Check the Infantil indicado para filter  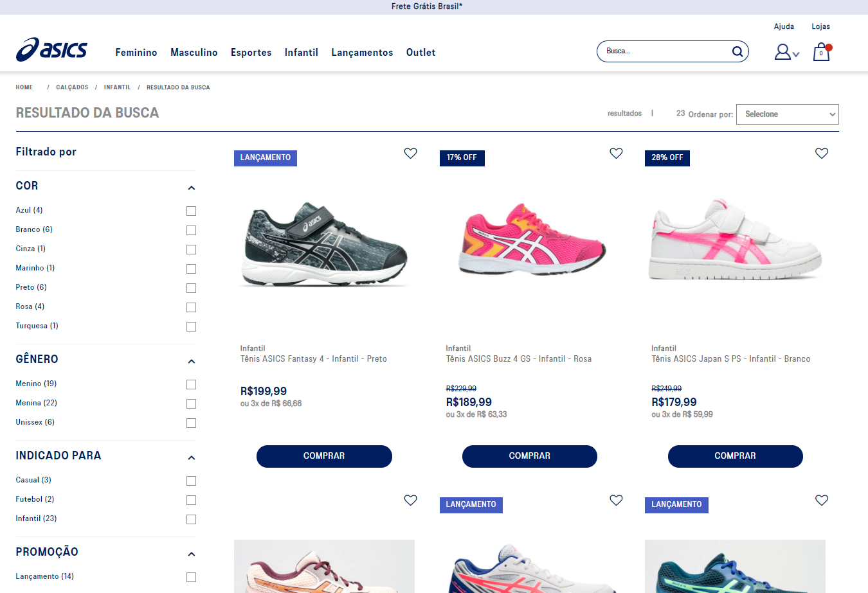[191, 519]
